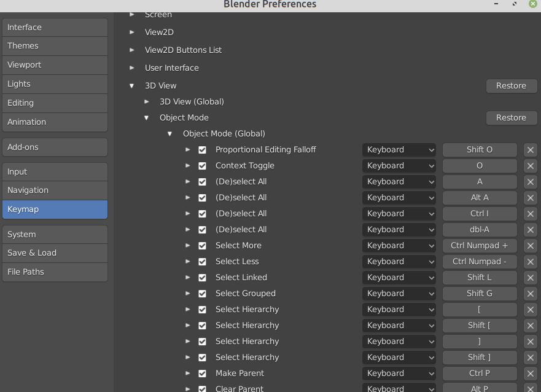Click the Shift O keybinding field
The width and height of the screenshot is (541, 392).
(x=480, y=149)
